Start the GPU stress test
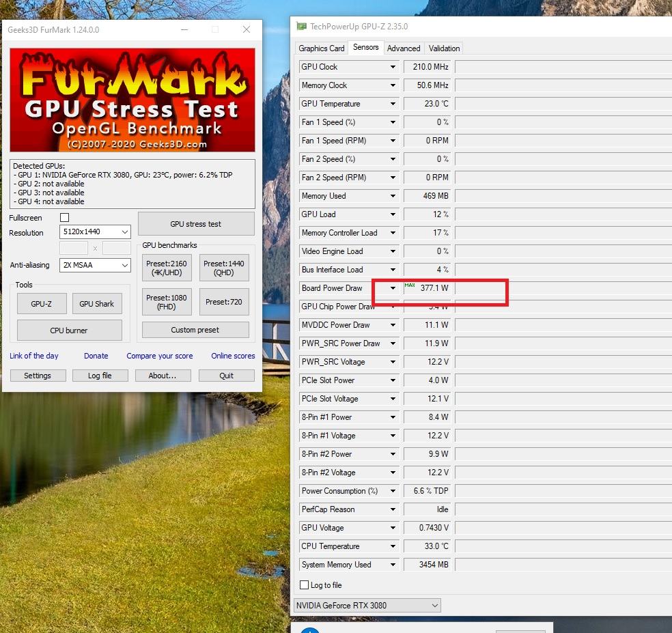The height and width of the screenshot is (633, 672). [x=196, y=224]
